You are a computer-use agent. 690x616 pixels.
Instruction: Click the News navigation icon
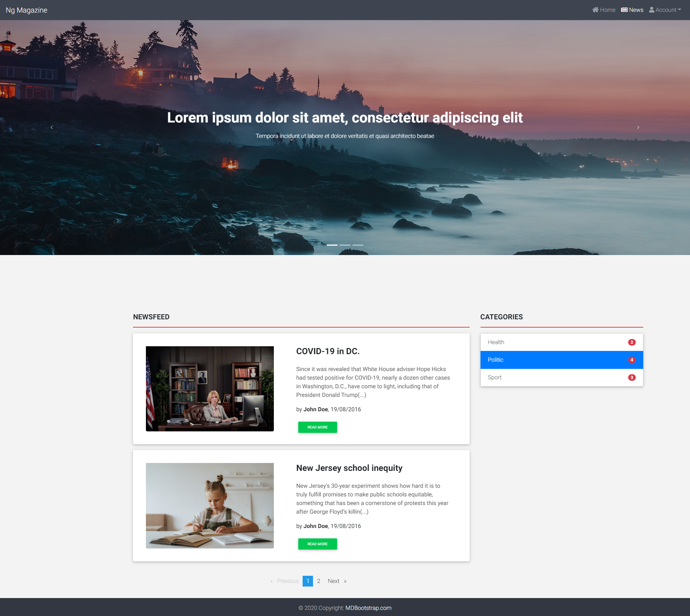(x=625, y=9)
